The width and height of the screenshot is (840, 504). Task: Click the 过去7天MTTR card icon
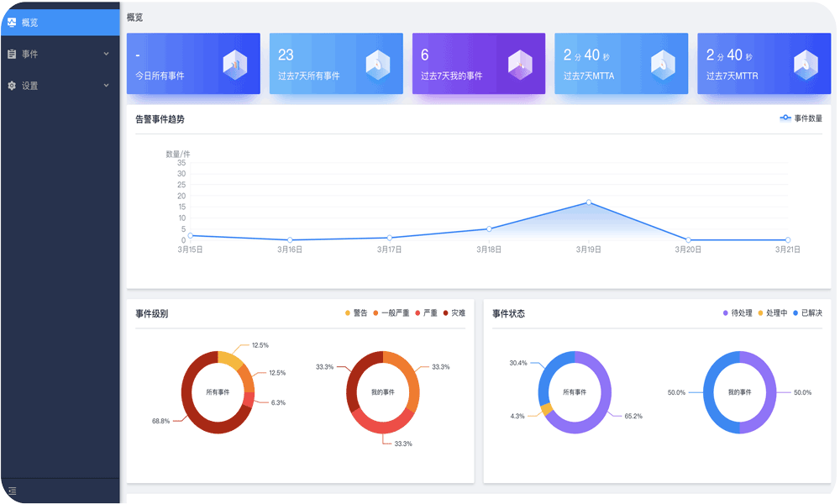[x=806, y=65]
